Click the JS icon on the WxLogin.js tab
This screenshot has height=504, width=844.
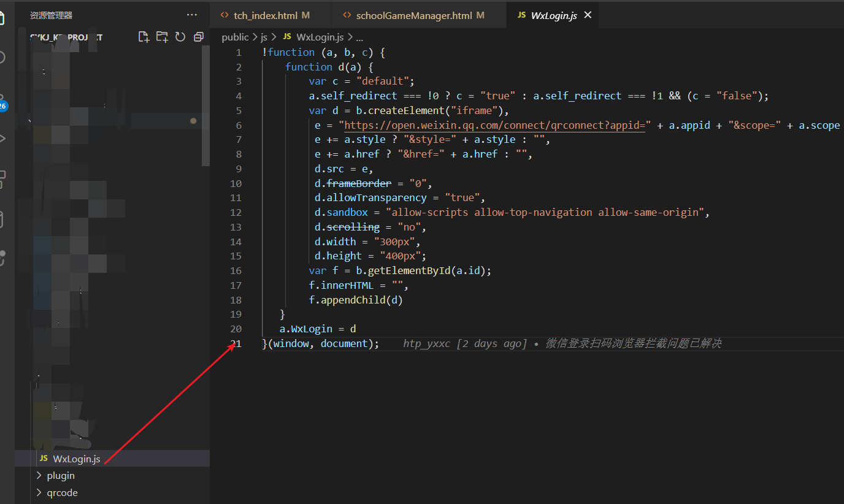tap(521, 15)
